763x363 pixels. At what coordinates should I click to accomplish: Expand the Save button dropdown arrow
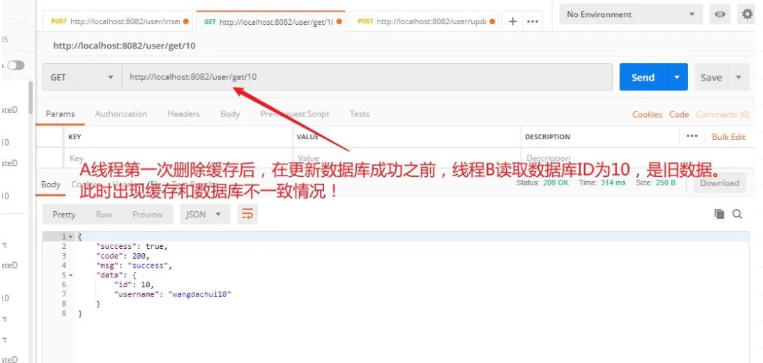[739, 77]
